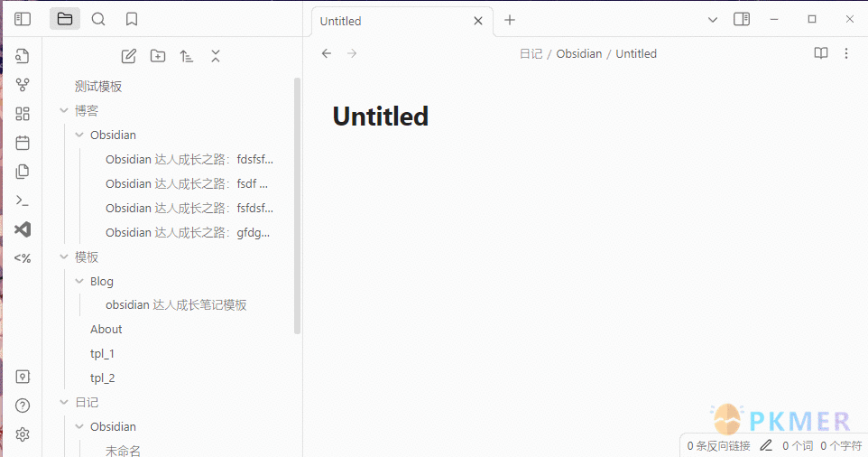Switch to reading view book icon
The width and height of the screenshot is (868, 457).
pos(821,53)
